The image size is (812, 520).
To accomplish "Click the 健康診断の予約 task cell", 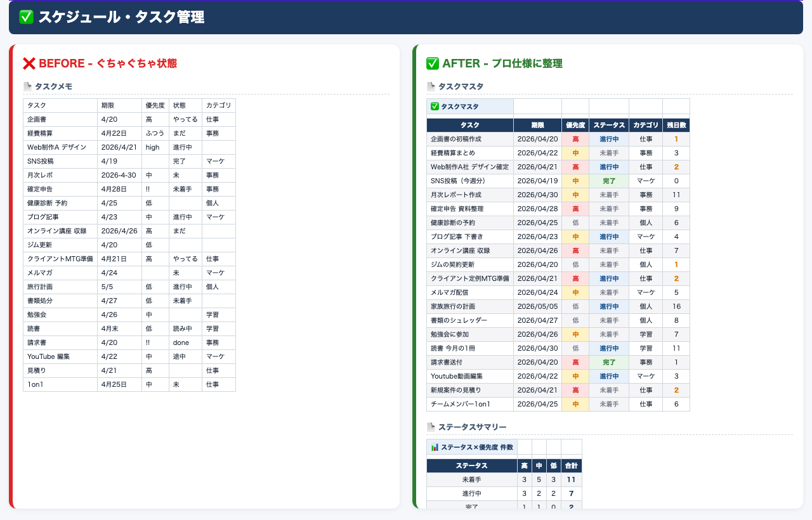I will [470, 223].
